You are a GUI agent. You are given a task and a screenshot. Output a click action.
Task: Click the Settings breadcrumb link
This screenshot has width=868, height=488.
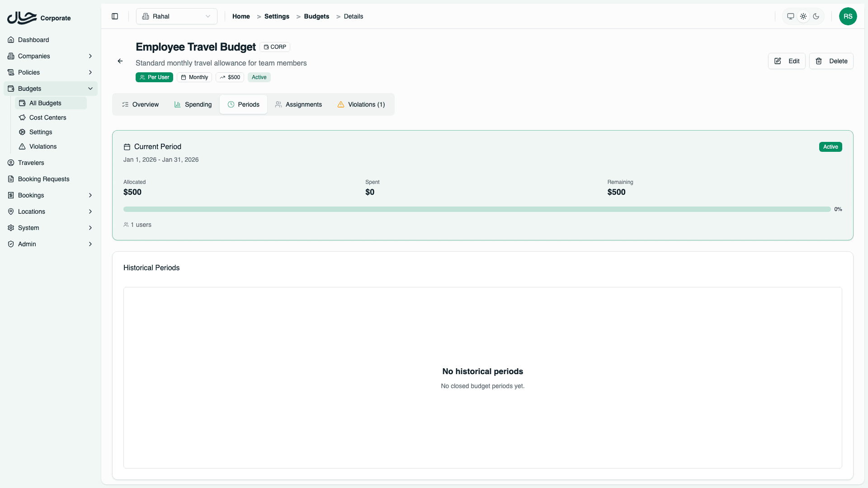pyautogui.click(x=277, y=16)
